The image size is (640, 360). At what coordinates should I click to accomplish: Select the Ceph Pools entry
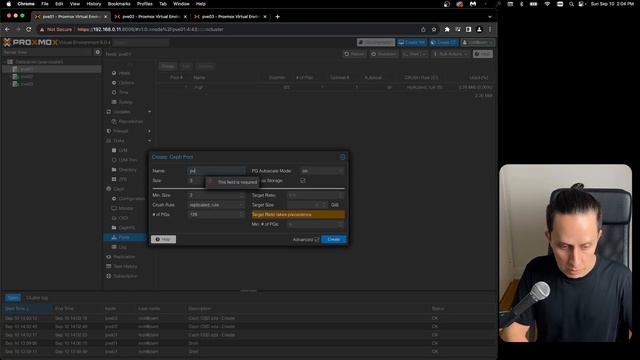click(x=124, y=237)
